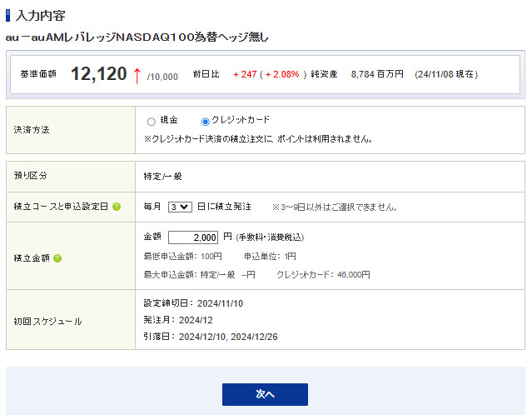Choose the クレジットカード radio button

(x=206, y=122)
